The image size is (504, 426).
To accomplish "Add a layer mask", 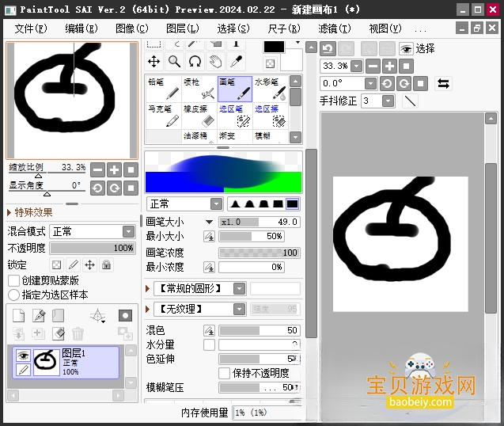I will pos(125,316).
